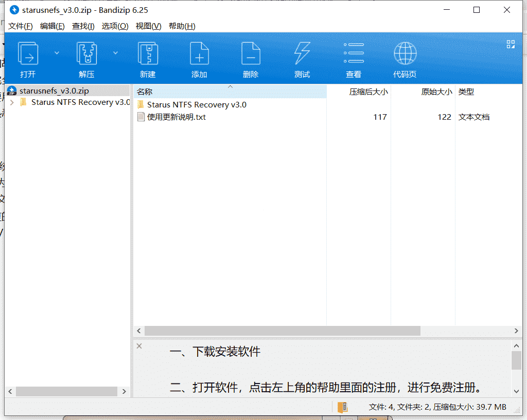The width and height of the screenshot is (527, 420).
Task: Click the zip icon beside starusnefs_v3.0.zip
Action: point(12,90)
